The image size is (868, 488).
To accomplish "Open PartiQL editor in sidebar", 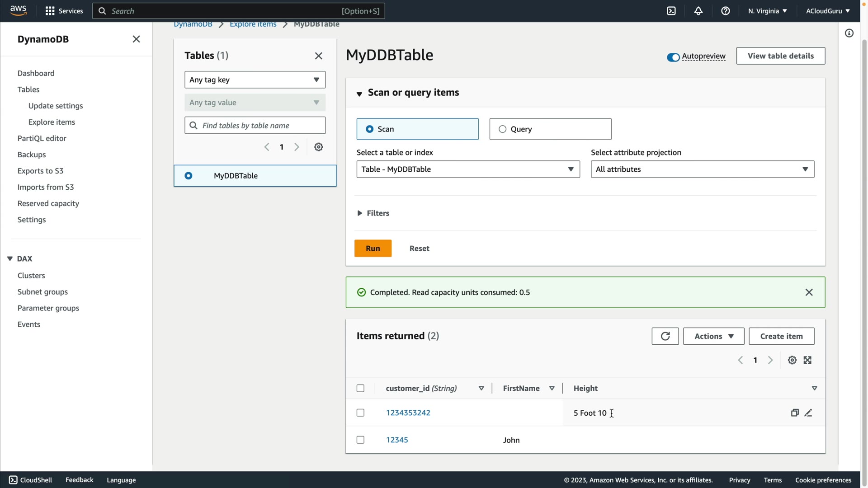I will [x=42, y=138].
